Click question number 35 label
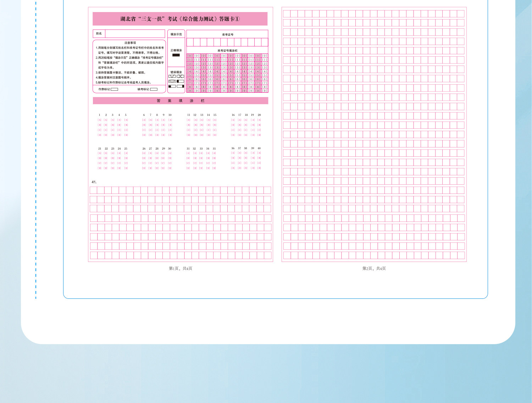Screen dimensions: 532x403 [214, 149]
